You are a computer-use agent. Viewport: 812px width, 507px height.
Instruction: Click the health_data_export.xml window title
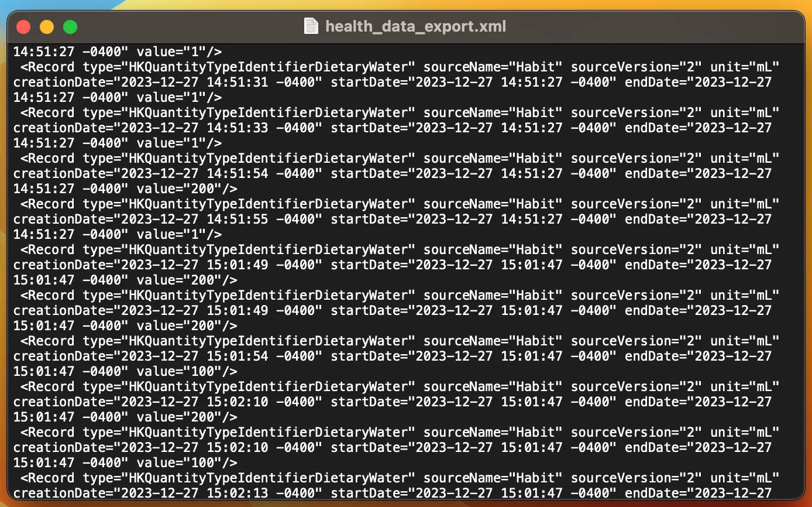415,26
